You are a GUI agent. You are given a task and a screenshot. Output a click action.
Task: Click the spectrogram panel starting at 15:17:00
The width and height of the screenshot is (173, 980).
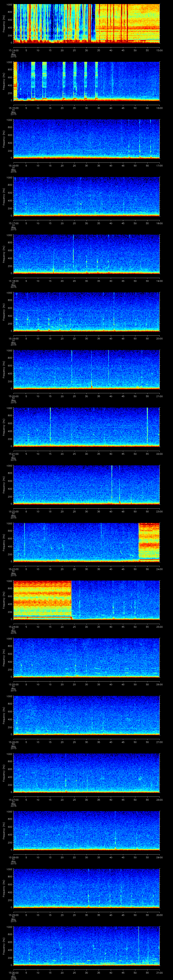(87, 196)
